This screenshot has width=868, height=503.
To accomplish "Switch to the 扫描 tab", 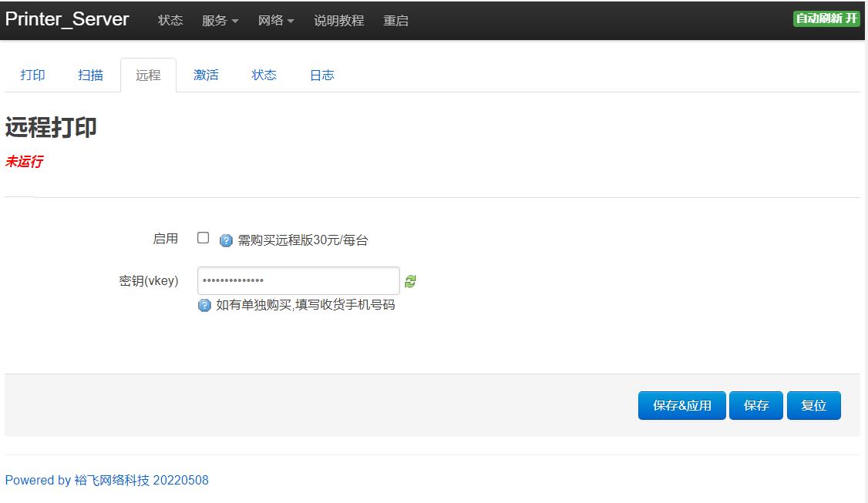I will (90, 75).
